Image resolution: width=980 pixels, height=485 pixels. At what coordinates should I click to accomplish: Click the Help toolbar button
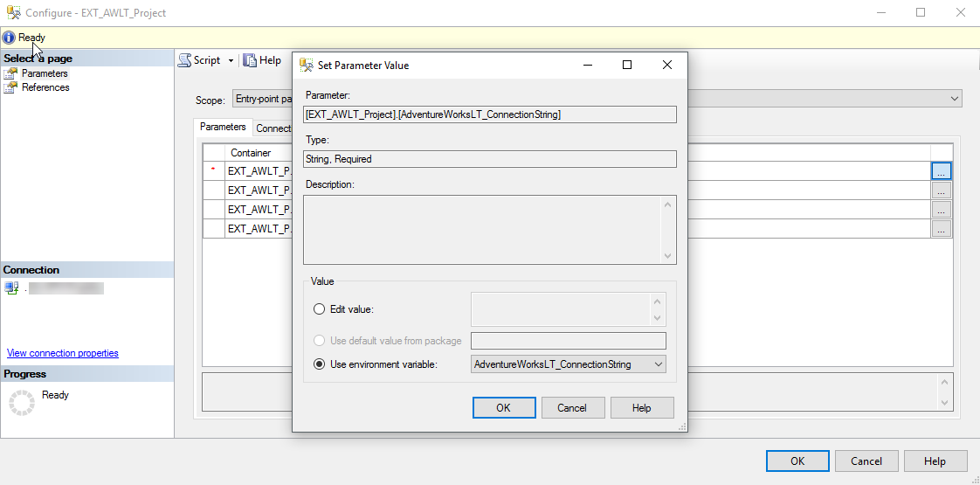263,60
